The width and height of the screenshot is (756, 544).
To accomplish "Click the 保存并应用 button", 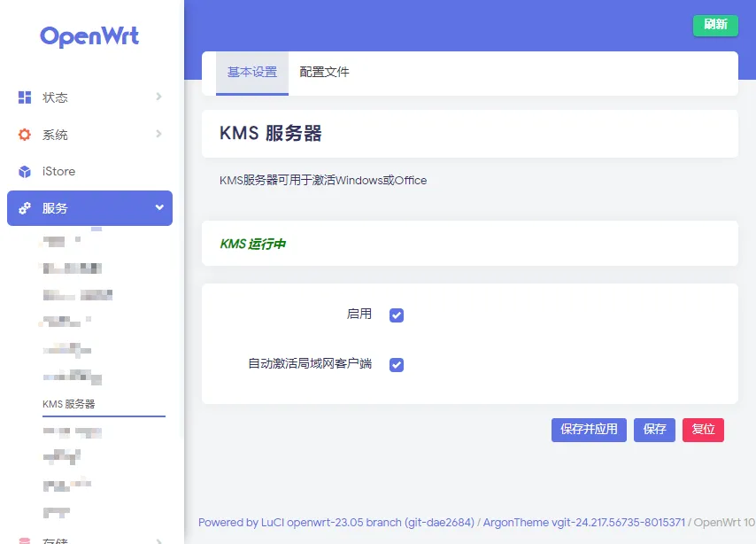I will tap(589, 430).
